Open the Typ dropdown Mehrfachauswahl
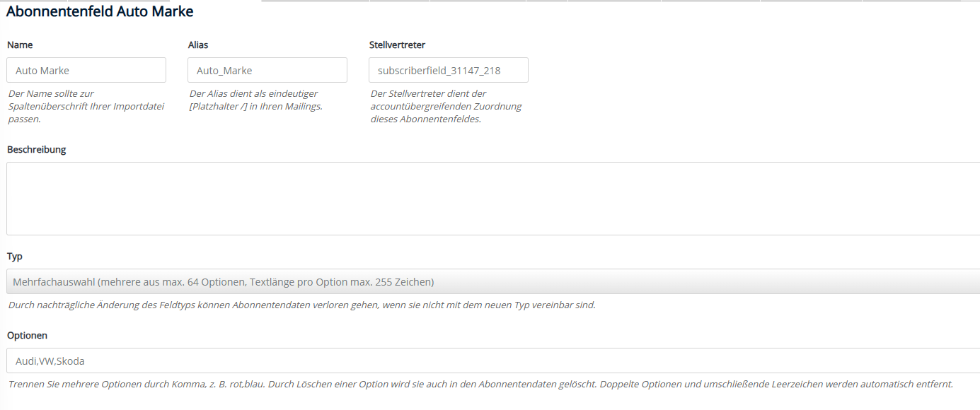 pos(493,281)
